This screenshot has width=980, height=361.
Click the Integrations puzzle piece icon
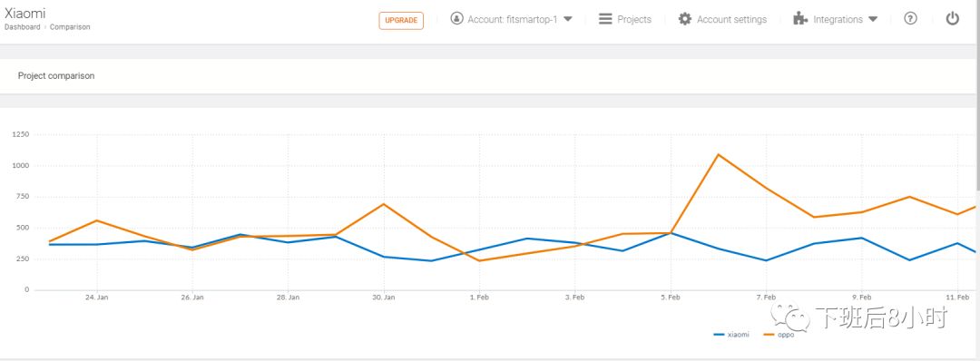coord(800,19)
